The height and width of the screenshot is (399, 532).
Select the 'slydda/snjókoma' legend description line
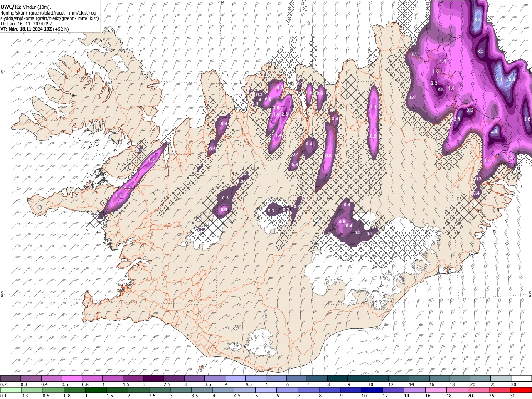pos(50,18)
